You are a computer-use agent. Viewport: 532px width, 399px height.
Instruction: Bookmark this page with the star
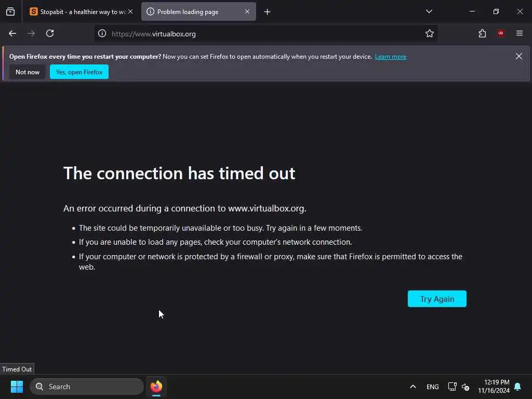pyautogui.click(x=430, y=33)
